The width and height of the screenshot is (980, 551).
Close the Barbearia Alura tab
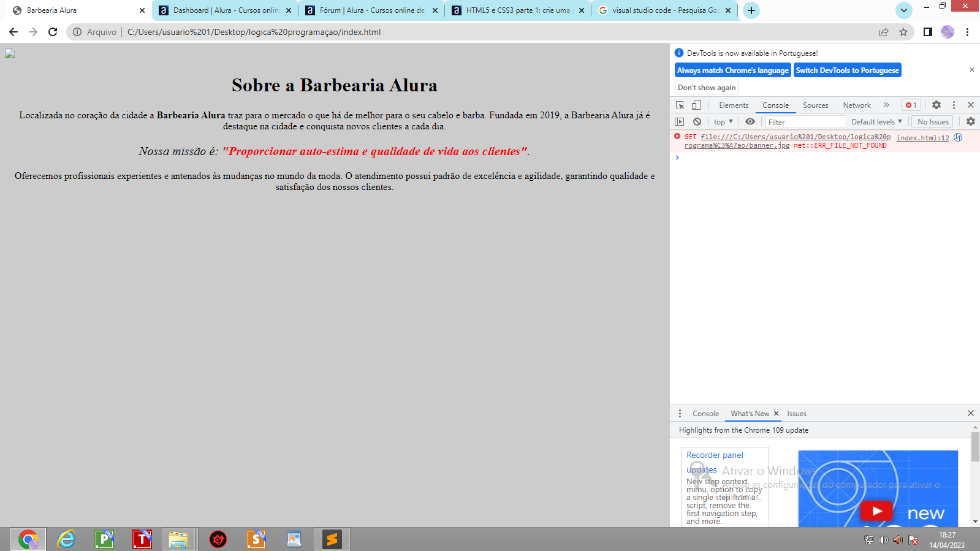coord(142,10)
